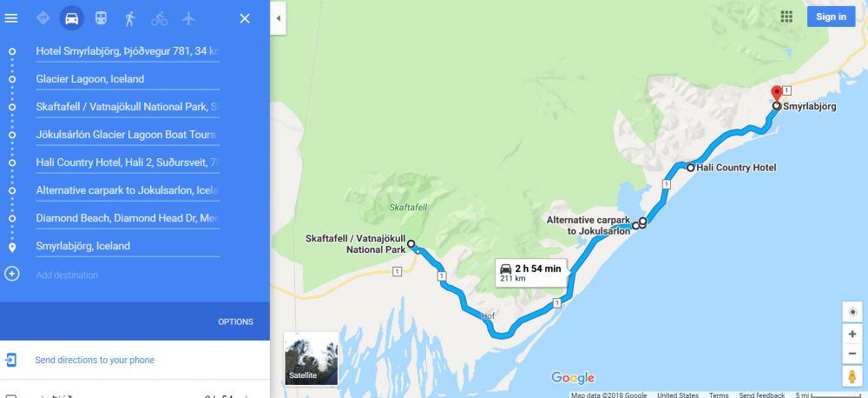The image size is (868, 398).
Task: Zoom in on the map
Action: [852, 335]
